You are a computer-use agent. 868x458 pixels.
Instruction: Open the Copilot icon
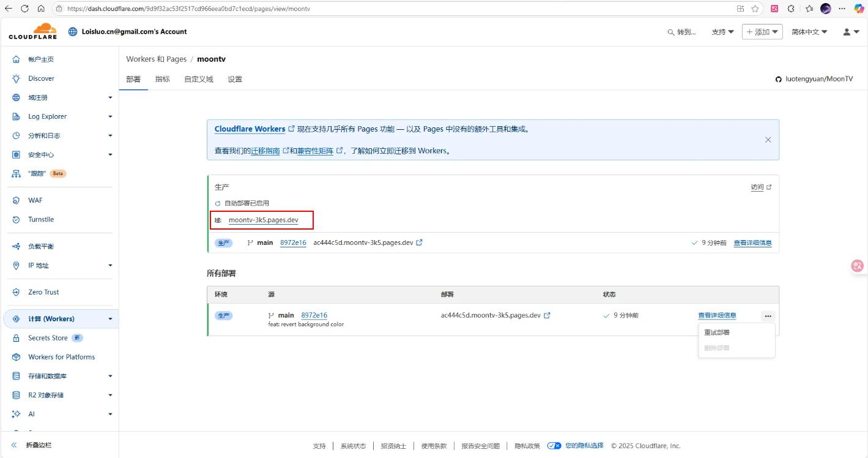pos(859,9)
